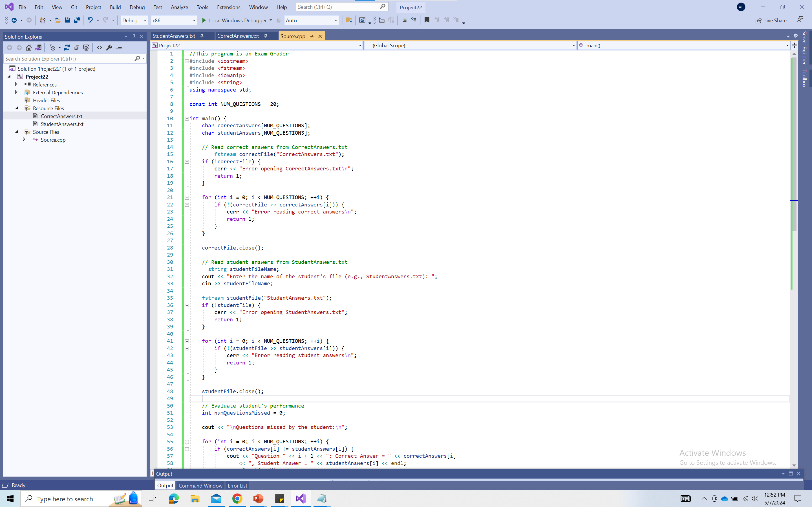Collapse the if block at line 36
Viewport: 812px width, 507px height.
click(187, 305)
